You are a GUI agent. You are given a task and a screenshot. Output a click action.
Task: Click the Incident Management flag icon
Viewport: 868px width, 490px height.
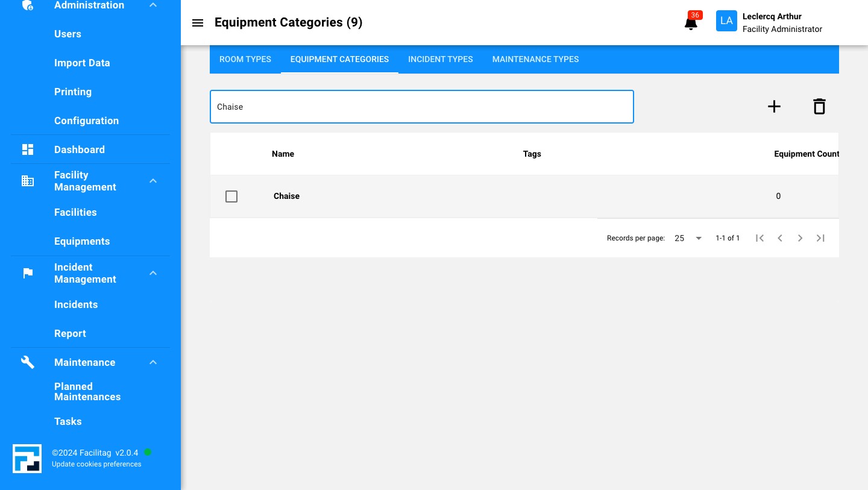click(x=28, y=273)
